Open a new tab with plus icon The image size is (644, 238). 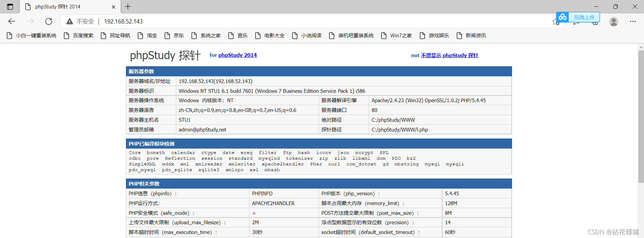128,6
